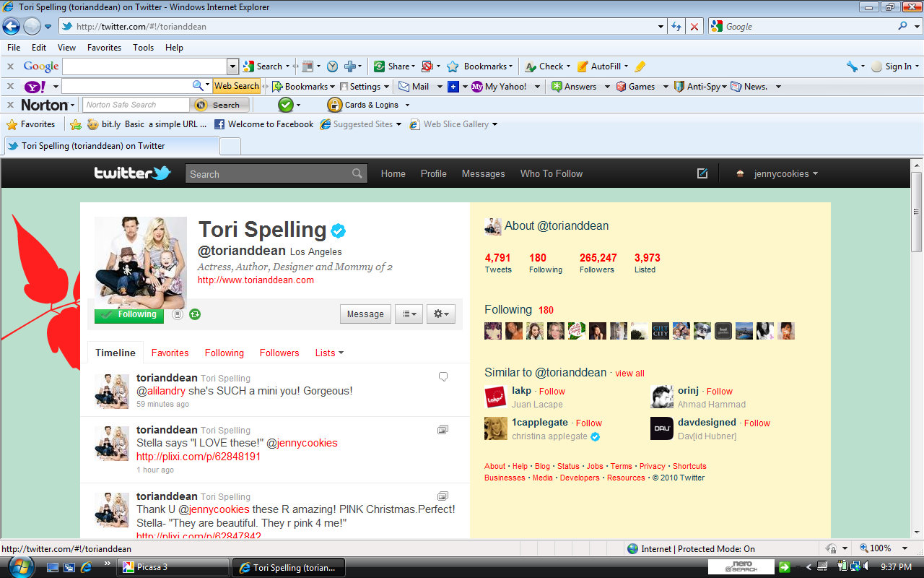Open the Welcome to Facebook bookmark
Viewport: 924px width, 578px height.
264,124
